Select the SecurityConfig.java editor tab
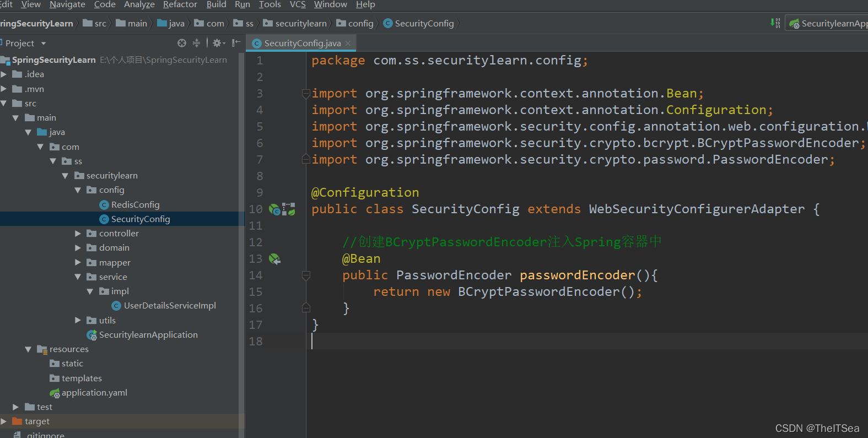Image resolution: width=868 pixels, height=438 pixels. point(302,43)
